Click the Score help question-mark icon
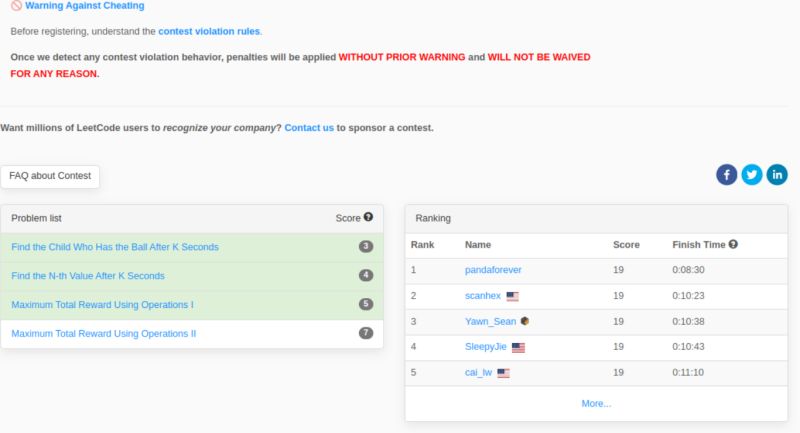The image size is (800, 433). pos(368,217)
